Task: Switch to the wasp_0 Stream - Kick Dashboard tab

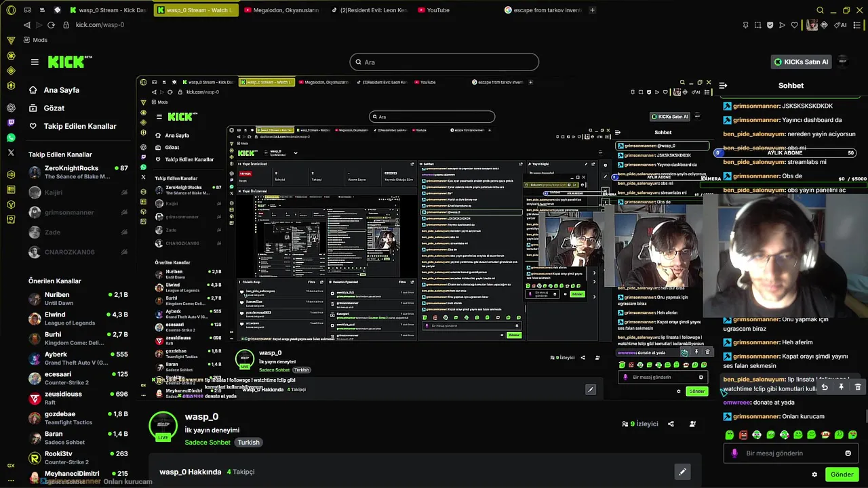Action: click(108, 10)
